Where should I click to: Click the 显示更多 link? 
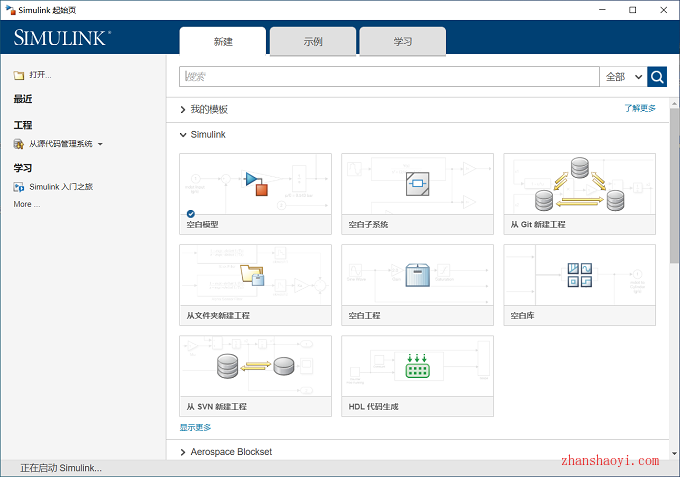(x=195, y=427)
